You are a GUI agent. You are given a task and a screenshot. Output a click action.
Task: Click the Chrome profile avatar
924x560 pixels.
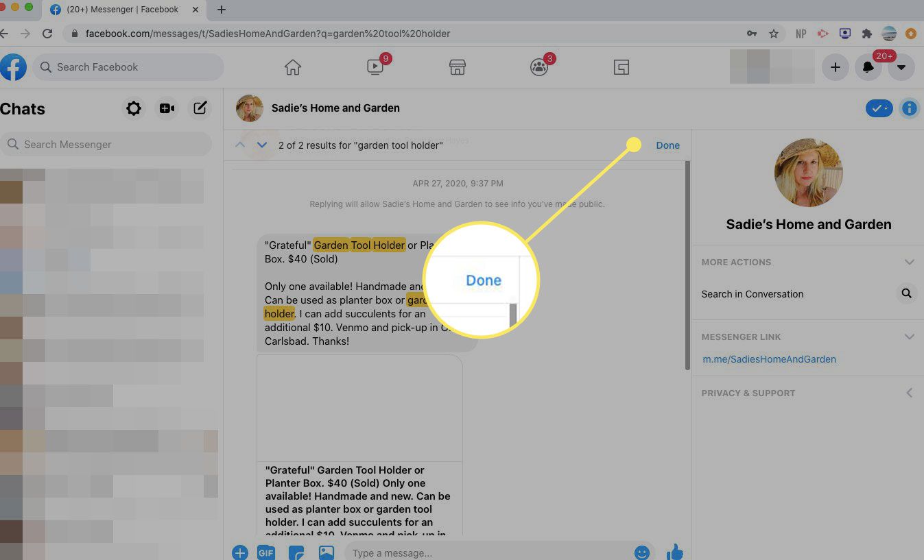pos(889,34)
